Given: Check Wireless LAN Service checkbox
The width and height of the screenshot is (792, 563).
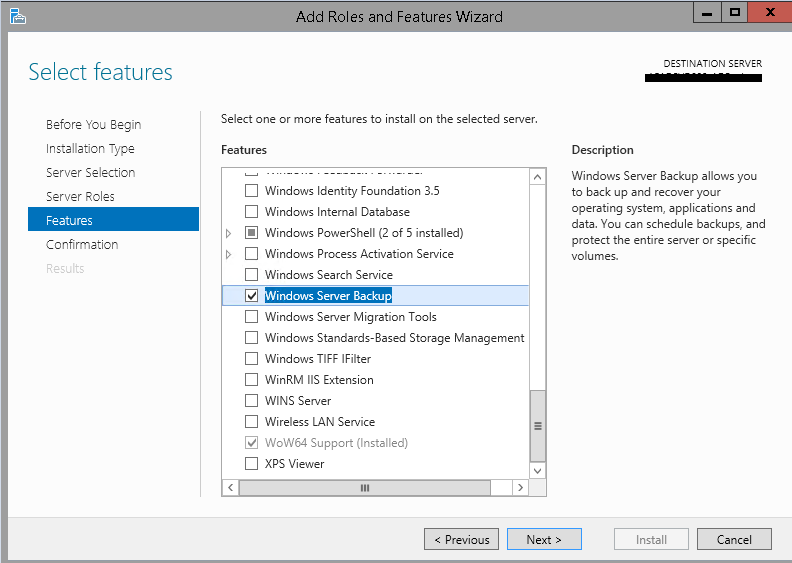Looking at the screenshot, I should pos(251,422).
